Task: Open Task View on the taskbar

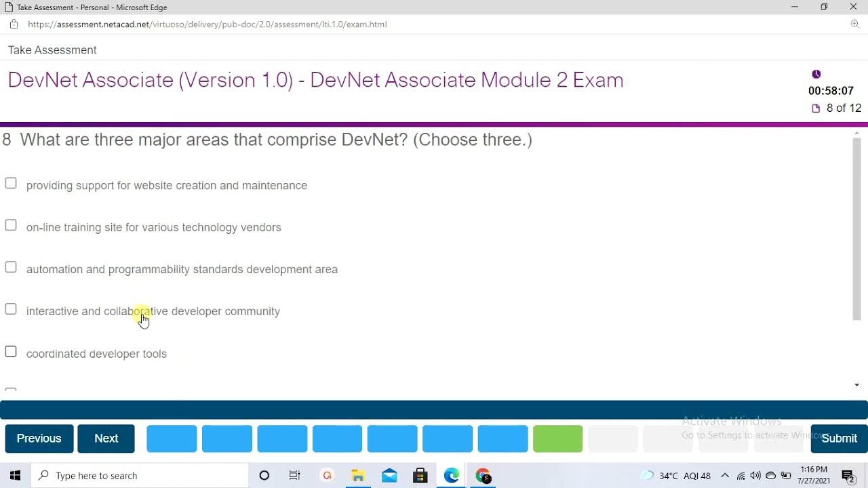Action: click(295, 476)
